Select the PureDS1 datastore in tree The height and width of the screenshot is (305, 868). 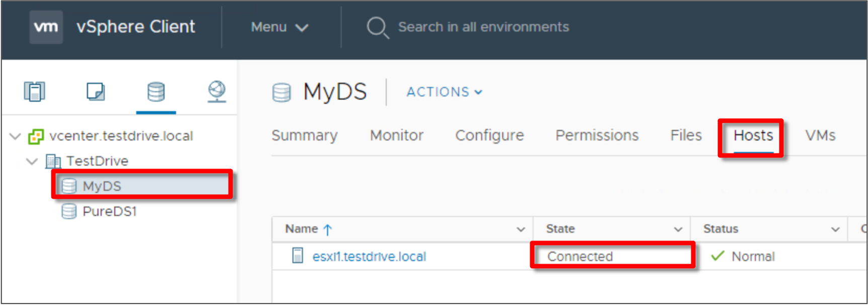(109, 211)
